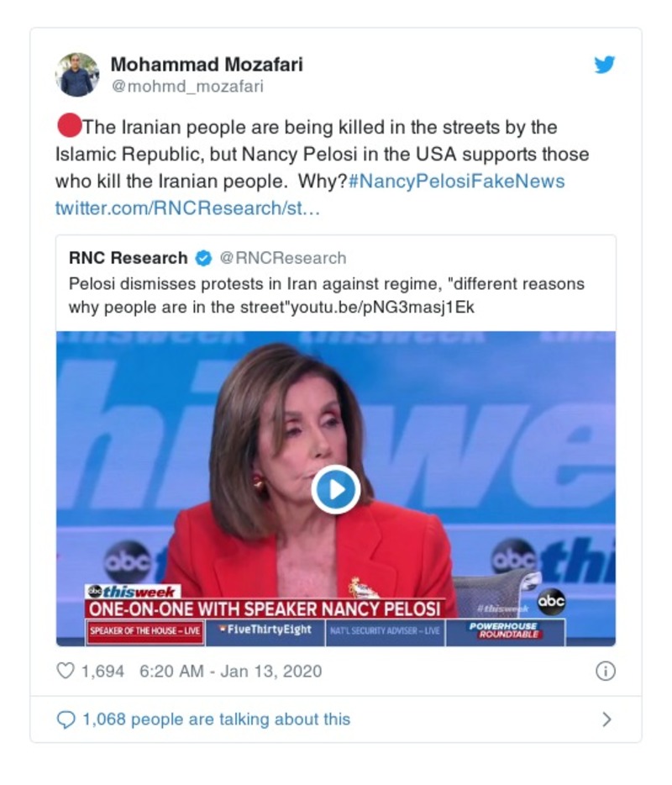This screenshot has height=785, width=672.
Task: Click the speech bubble reply icon
Action: [66, 719]
